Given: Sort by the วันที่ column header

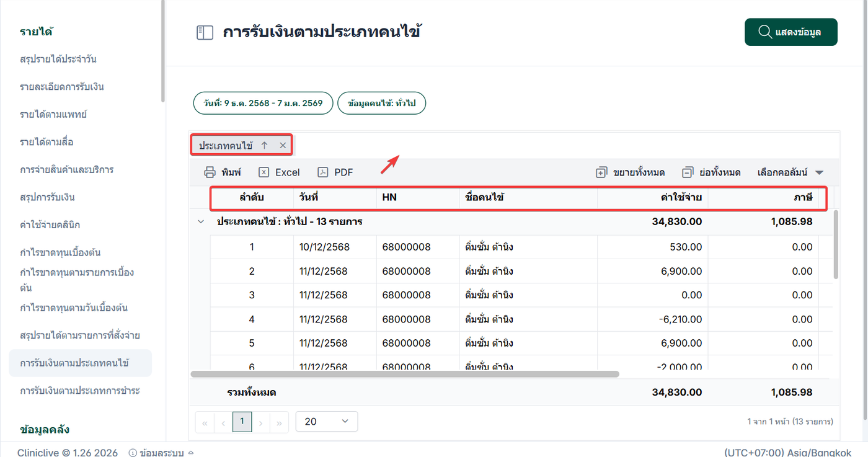Looking at the screenshot, I should tap(335, 198).
